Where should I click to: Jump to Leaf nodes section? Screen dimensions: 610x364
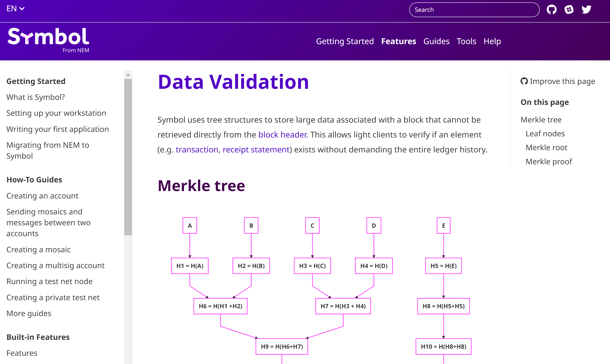tap(545, 134)
